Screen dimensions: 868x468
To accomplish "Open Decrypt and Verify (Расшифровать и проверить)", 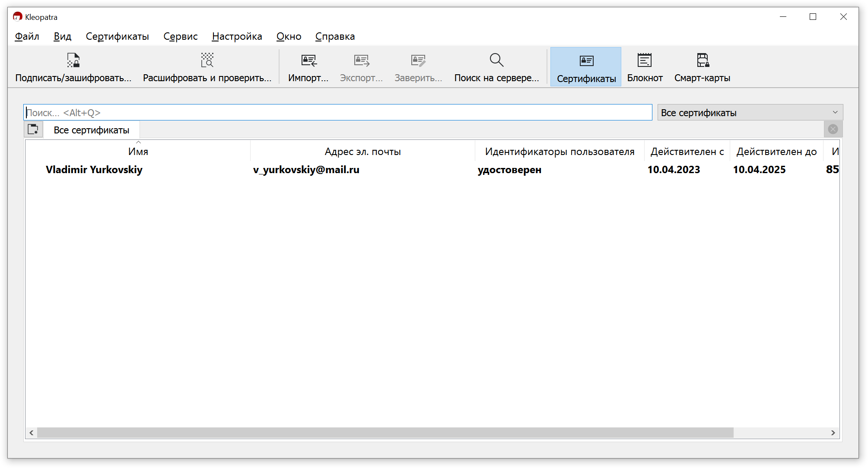I will tap(207, 67).
